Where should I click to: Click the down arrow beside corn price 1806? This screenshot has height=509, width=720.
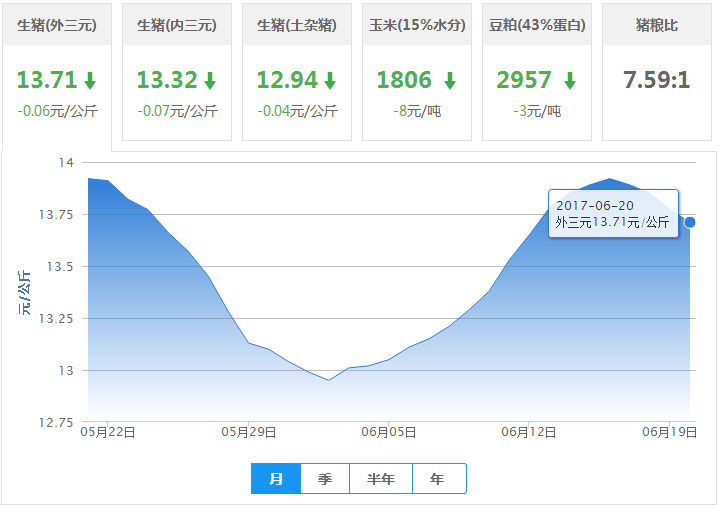point(450,81)
